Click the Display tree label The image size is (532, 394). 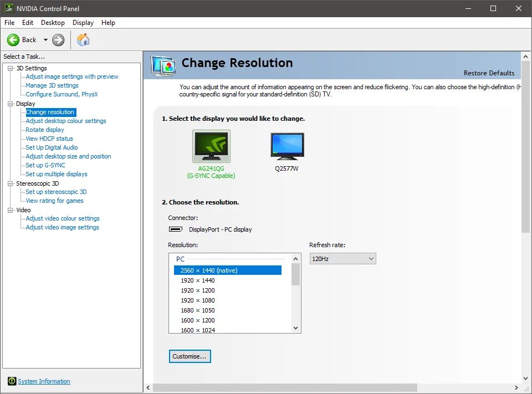(25, 104)
